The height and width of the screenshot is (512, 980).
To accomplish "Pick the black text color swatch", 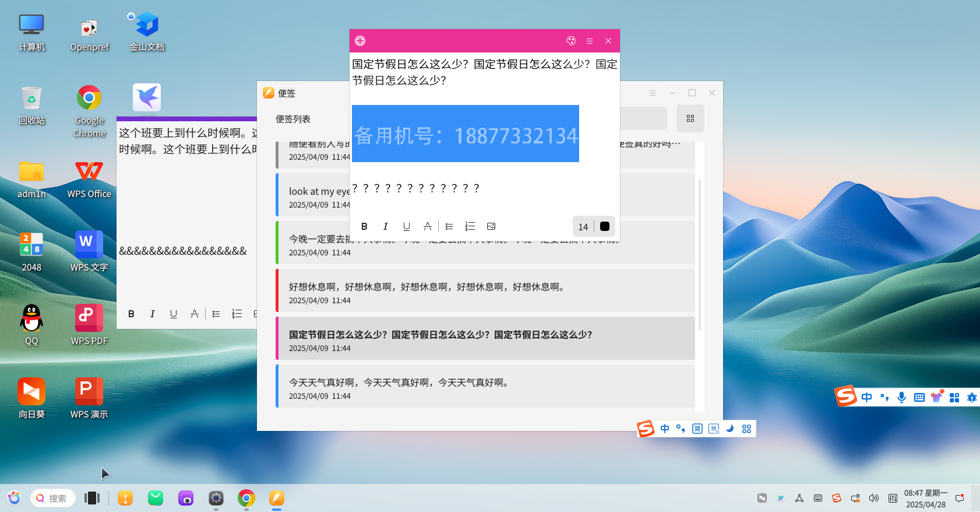I will pyautogui.click(x=605, y=226).
